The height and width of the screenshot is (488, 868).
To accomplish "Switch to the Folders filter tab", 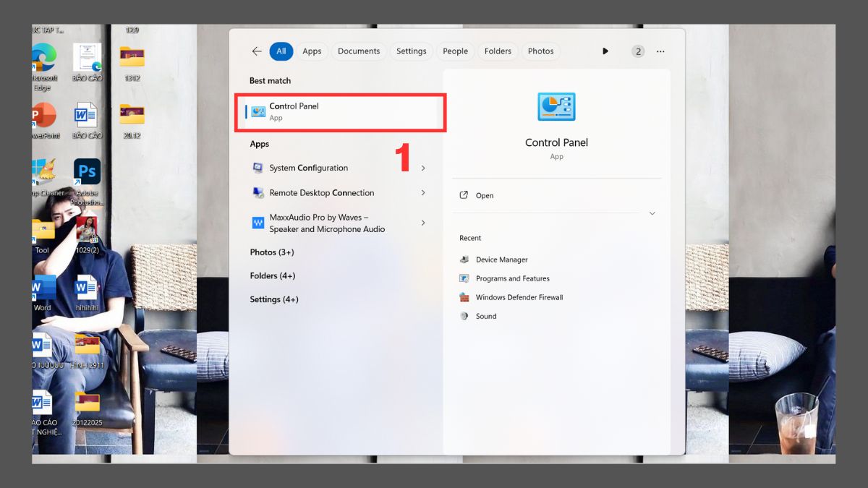I will pos(498,51).
